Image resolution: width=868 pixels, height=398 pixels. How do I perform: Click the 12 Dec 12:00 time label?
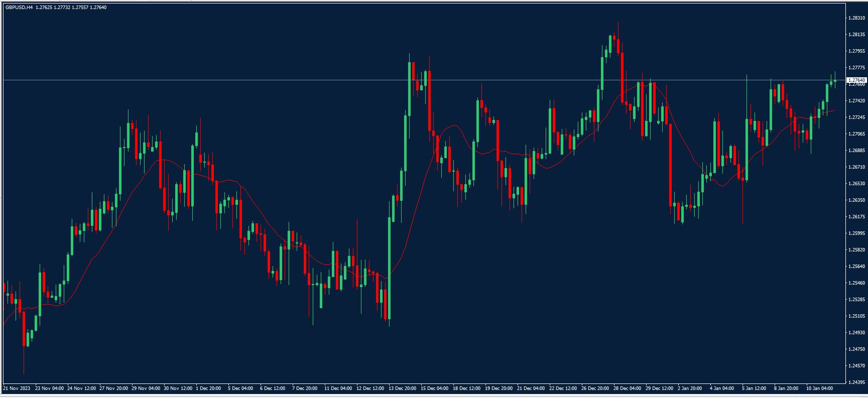[370, 388]
